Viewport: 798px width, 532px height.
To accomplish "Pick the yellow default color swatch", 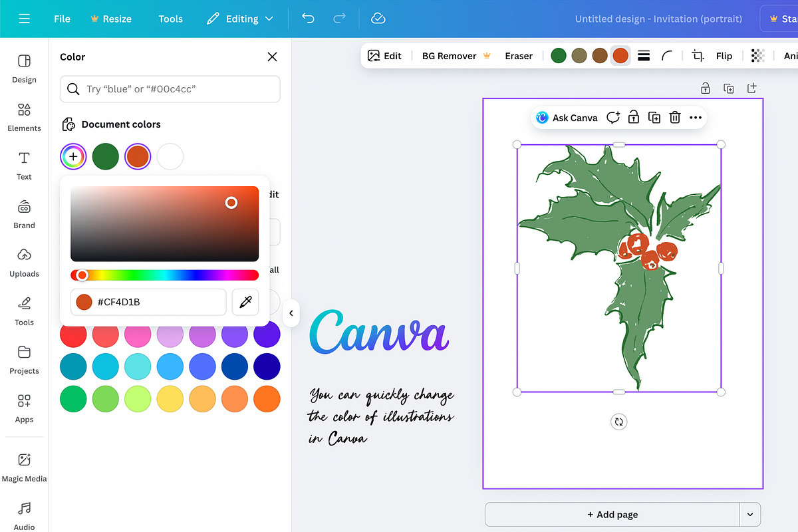I will point(170,398).
